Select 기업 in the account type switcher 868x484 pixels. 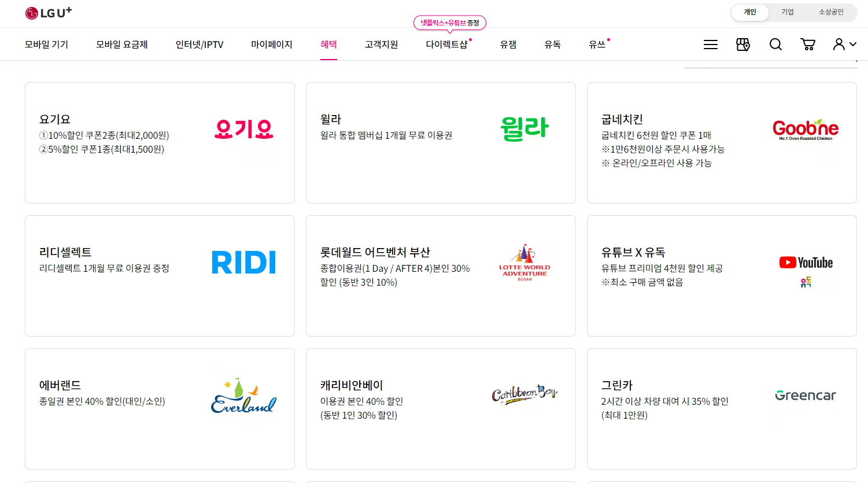pyautogui.click(x=788, y=12)
